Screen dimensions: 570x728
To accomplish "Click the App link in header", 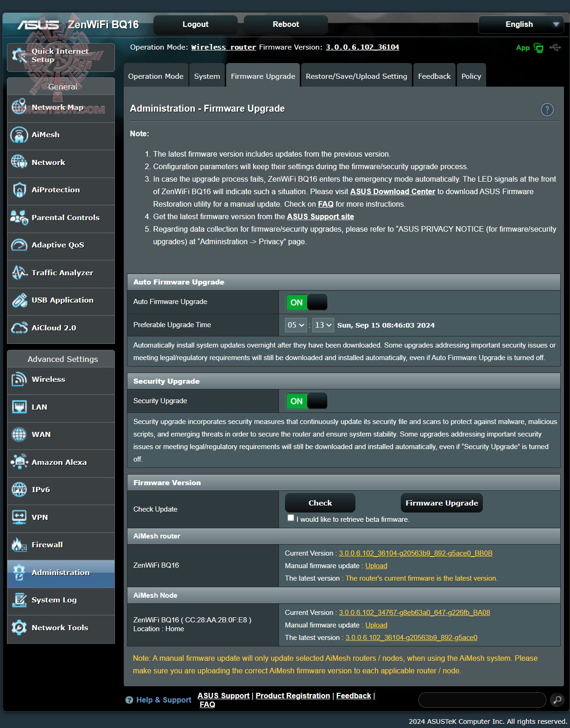I will [523, 48].
